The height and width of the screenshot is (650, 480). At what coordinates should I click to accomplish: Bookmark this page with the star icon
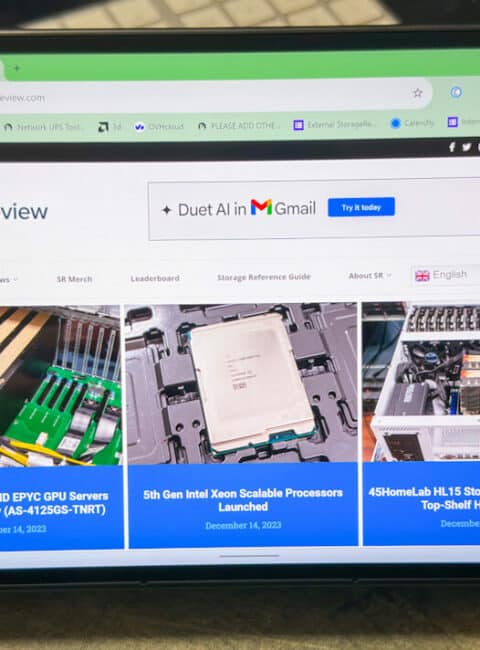pyautogui.click(x=417, y=93)
